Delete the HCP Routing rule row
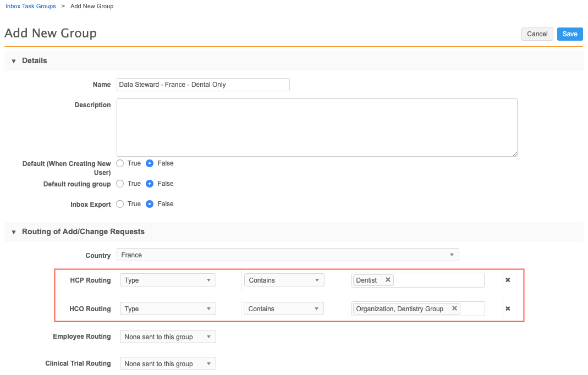Screen dimensions: 588x375 [x=508, y=280]
